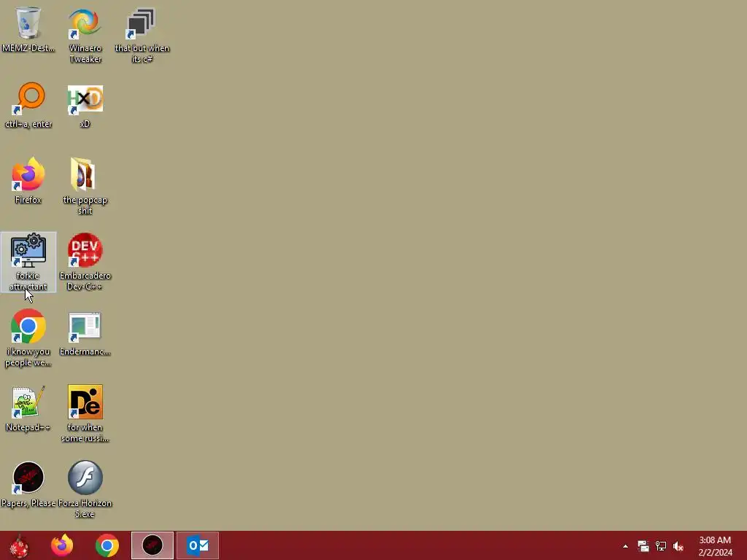The width and height of the screenshot is (747, 560).
Task: Open Outlook from the taskbar
Action: coord(198,545)
